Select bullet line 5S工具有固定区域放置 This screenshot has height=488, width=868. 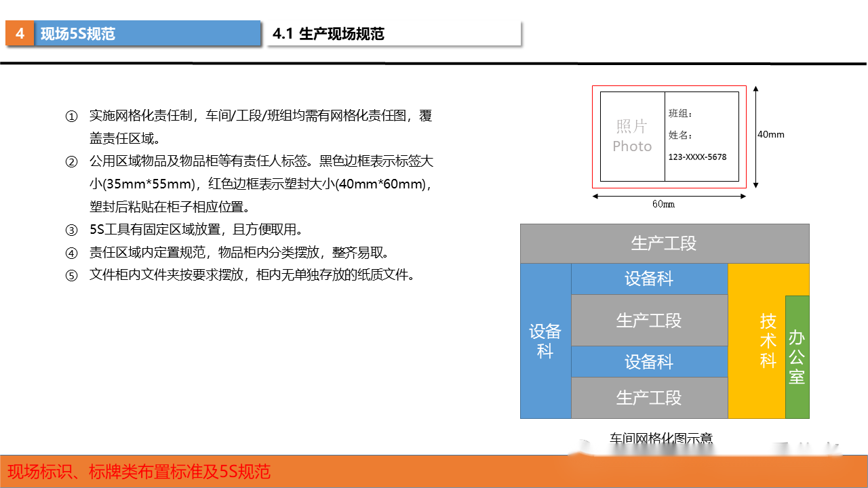click(196, 230)
